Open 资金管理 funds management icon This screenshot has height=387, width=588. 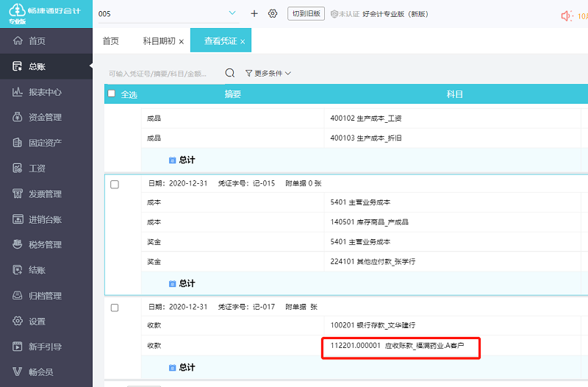[17, 117]
